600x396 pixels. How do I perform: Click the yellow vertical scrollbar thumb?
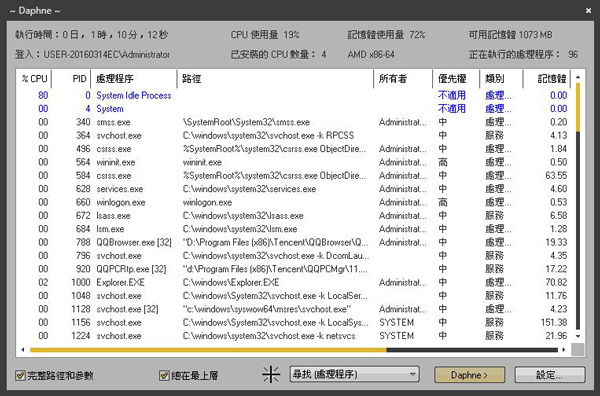[x=578, y=108]
